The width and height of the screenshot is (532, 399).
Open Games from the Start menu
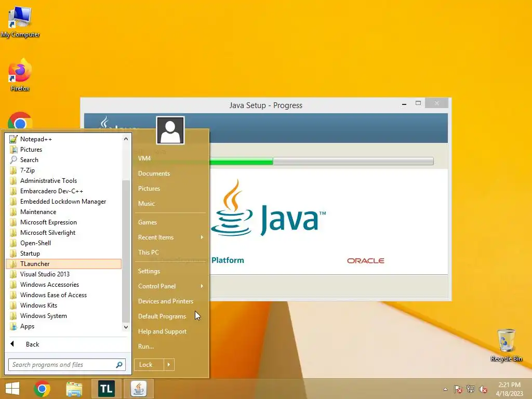(170, 222)
